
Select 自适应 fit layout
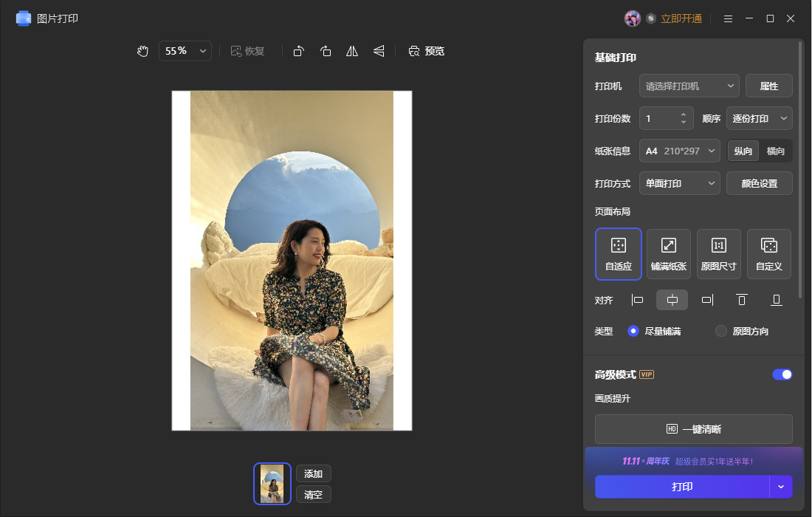pyautogui.click(x=619, y=254)
